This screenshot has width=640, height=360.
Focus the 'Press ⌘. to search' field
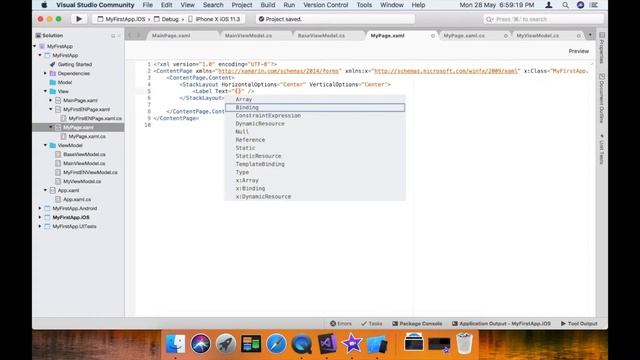click(543, 19)
